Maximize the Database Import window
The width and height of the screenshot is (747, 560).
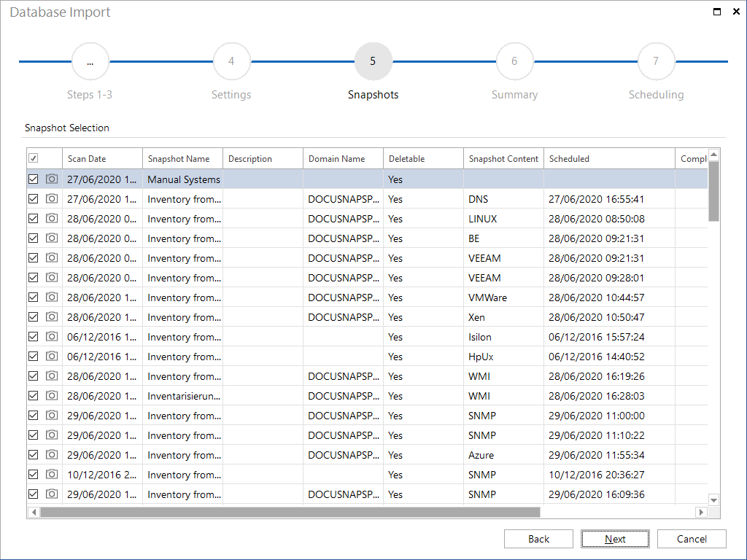pyautogui.click(x=716, y=12)
